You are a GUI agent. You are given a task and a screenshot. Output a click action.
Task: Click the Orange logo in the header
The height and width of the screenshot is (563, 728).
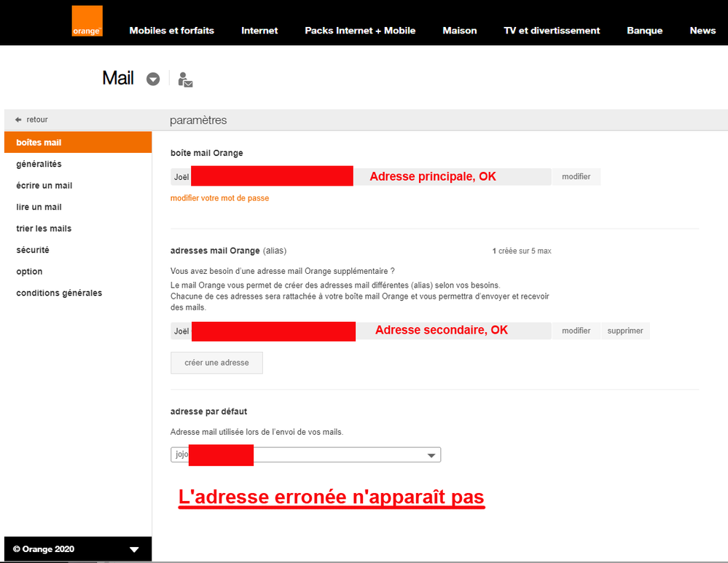87,21
